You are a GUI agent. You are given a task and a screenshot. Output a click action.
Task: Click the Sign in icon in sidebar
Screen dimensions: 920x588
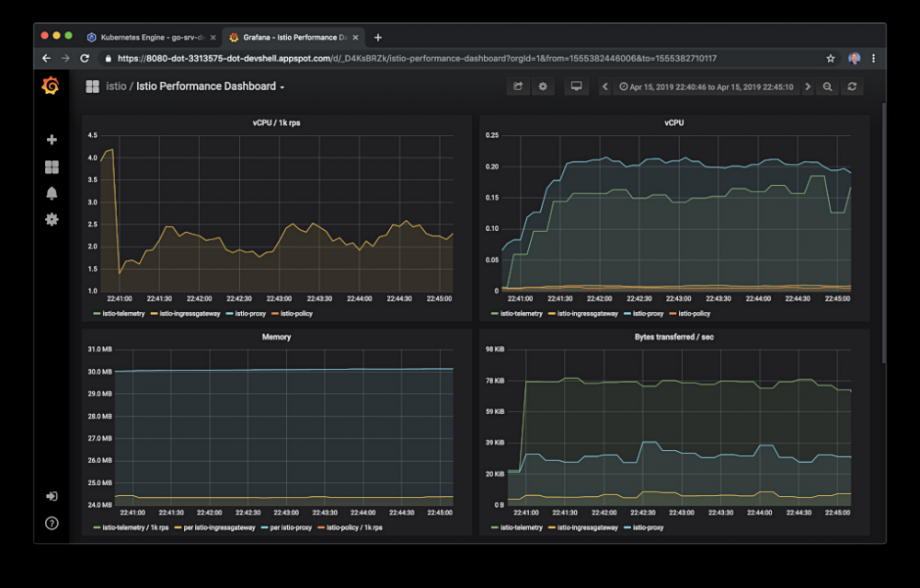click(52, 496)
